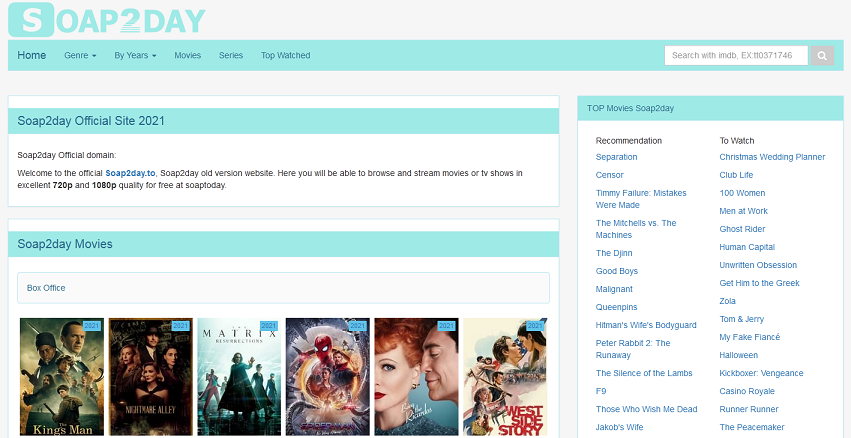The image size is (851, 438).
Task: Click the Soap2day logo
Action: pyautogui.click(x=107, y=20)
